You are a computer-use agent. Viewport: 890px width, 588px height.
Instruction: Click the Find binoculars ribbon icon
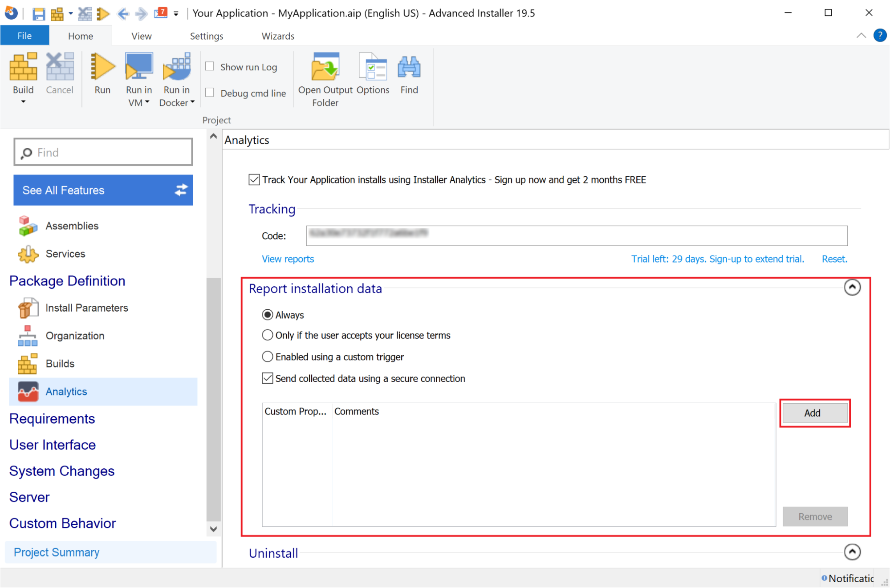tap(409, 67)
